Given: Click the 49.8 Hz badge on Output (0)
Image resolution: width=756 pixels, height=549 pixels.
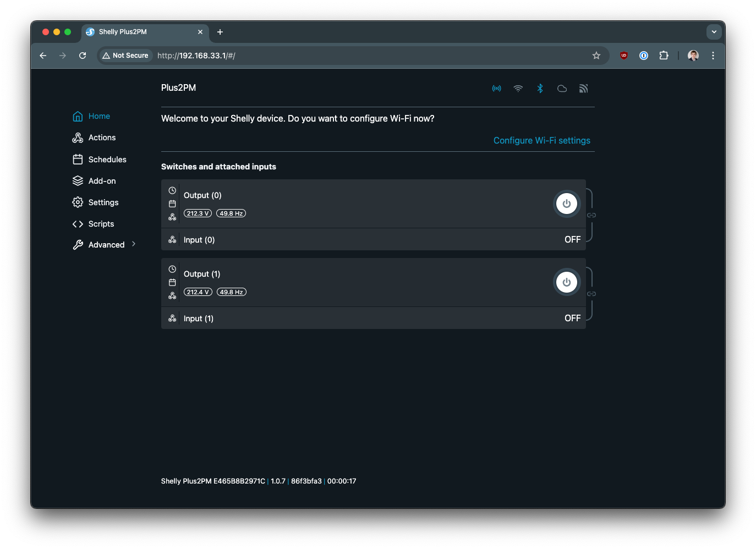Looking at the screenshot, I should (231, 213).
